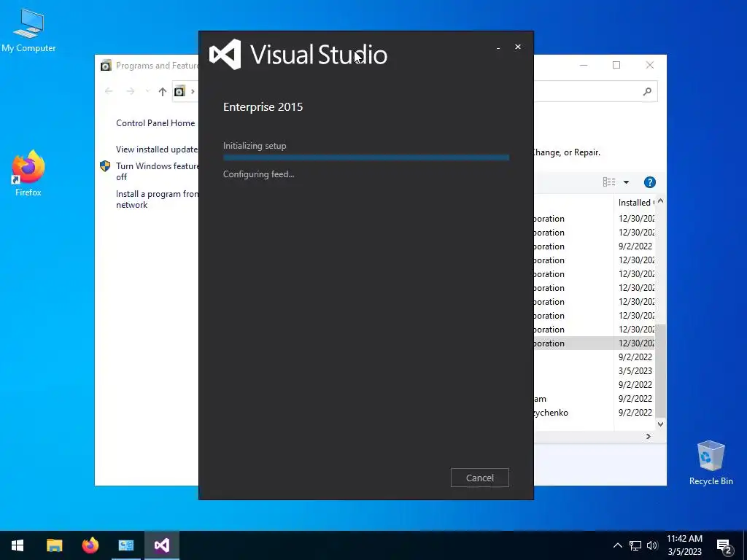Launch Firefox from the taskbar
Image resolution: width=747 pixels, height=560 pixels.
[90, 545]
